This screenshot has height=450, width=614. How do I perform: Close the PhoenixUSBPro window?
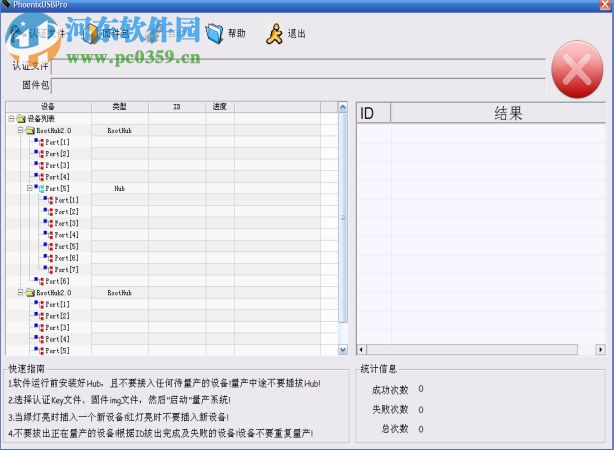(605, 5)
